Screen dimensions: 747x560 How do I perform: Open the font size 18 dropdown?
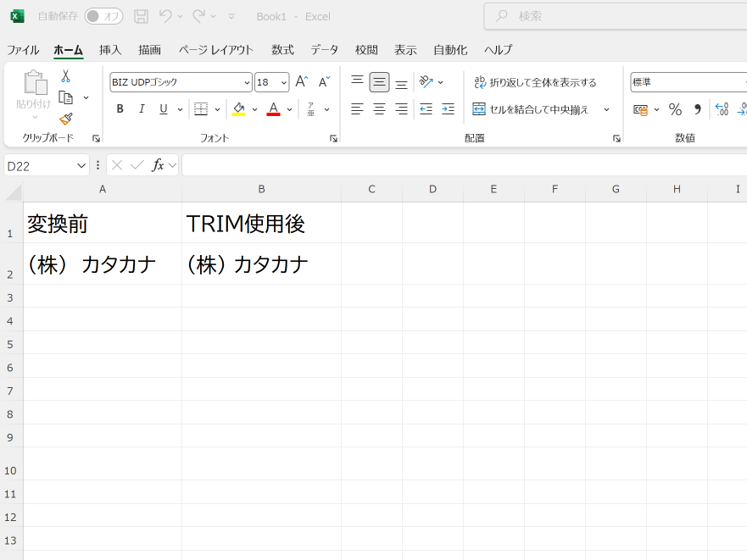click(x=284, y=82)
